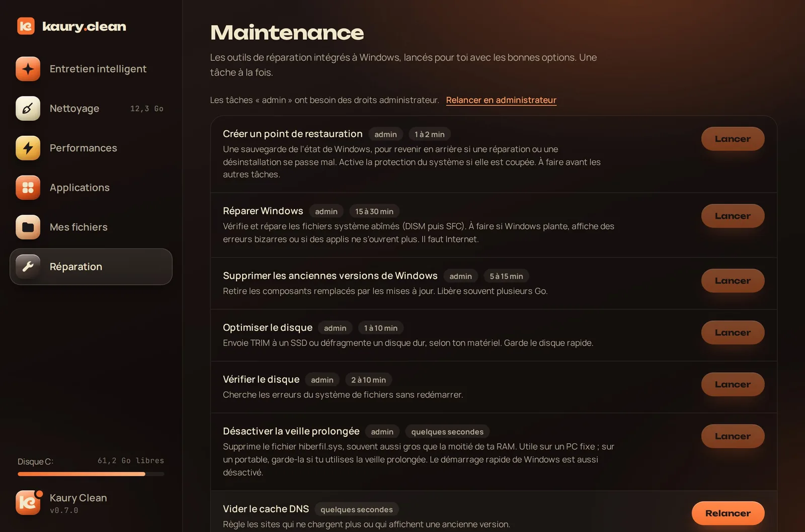The image size is (805, 532).
Task: Click the Disque C usage bar
Action: 91,474
